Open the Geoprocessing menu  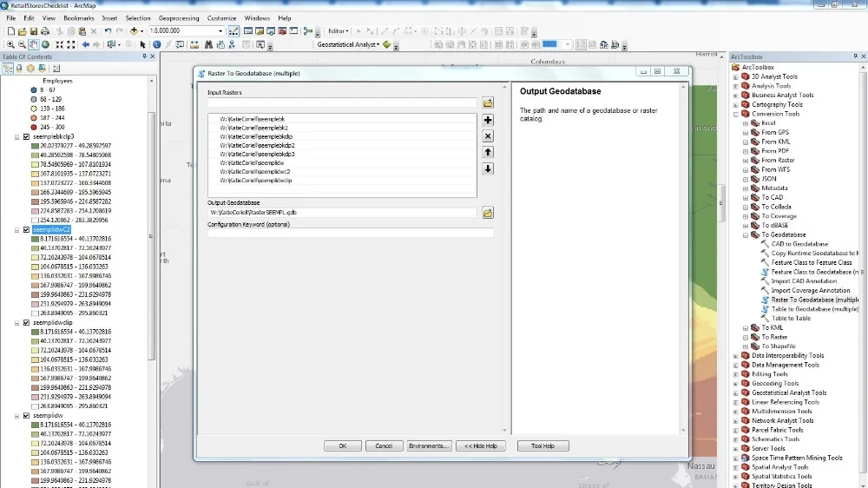coord(179,18)
